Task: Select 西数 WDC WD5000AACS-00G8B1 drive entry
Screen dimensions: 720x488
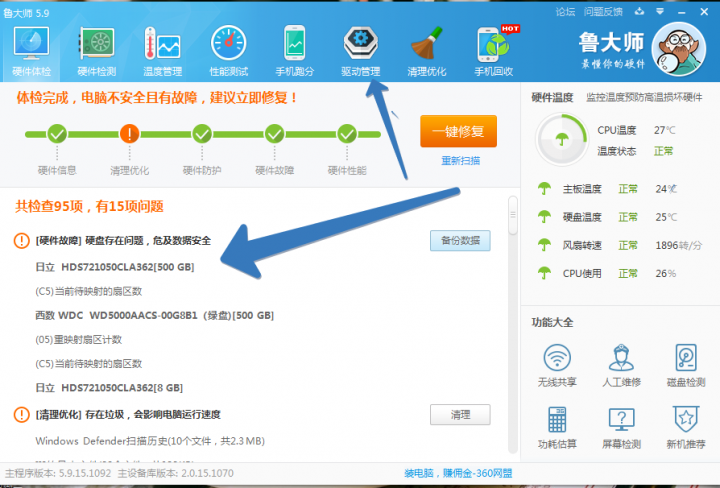Action: tap(154, 315)
